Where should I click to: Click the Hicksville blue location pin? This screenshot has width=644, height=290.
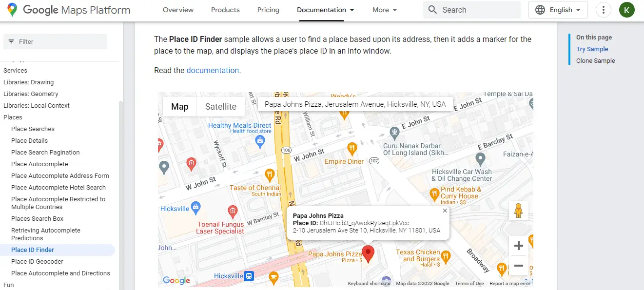(195, 207)
